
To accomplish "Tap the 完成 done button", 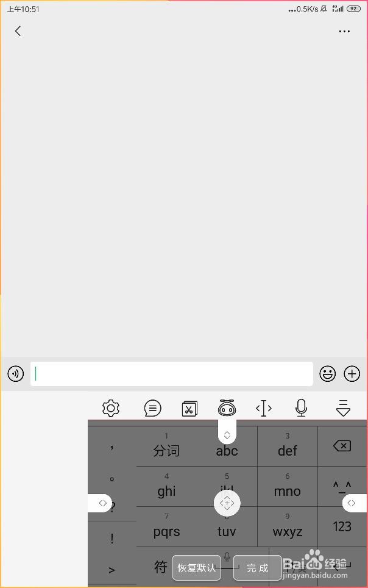I will point(258,568).
